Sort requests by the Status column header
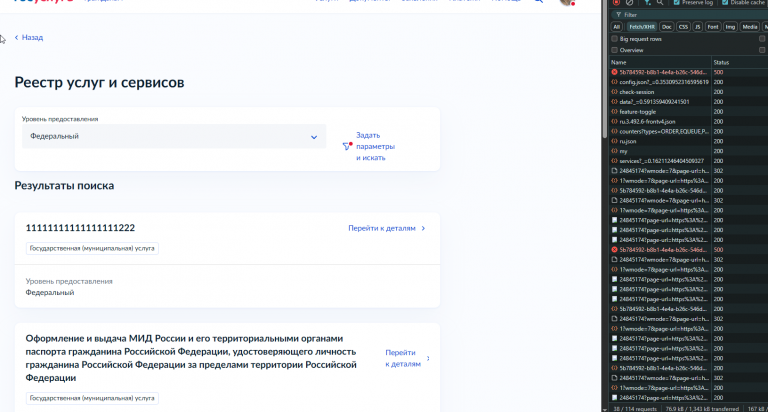This screenshot has width=768, height=412. click(740, 62)
